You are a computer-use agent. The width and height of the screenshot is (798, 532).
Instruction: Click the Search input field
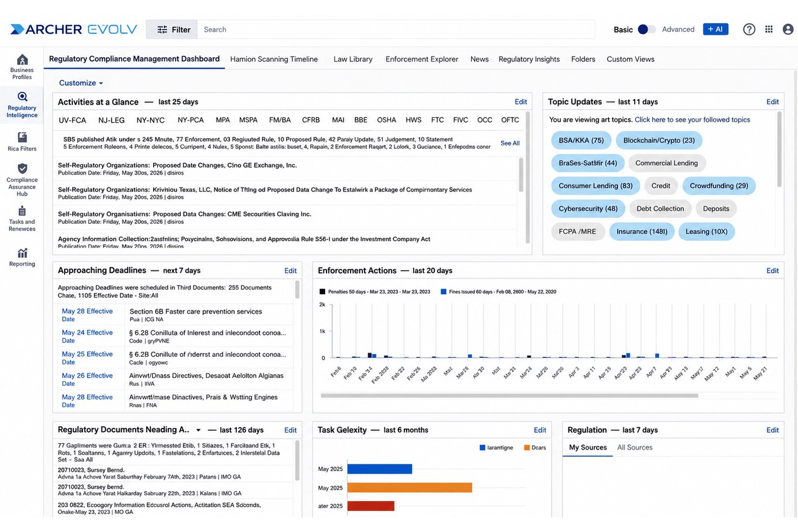pos(396,30)
